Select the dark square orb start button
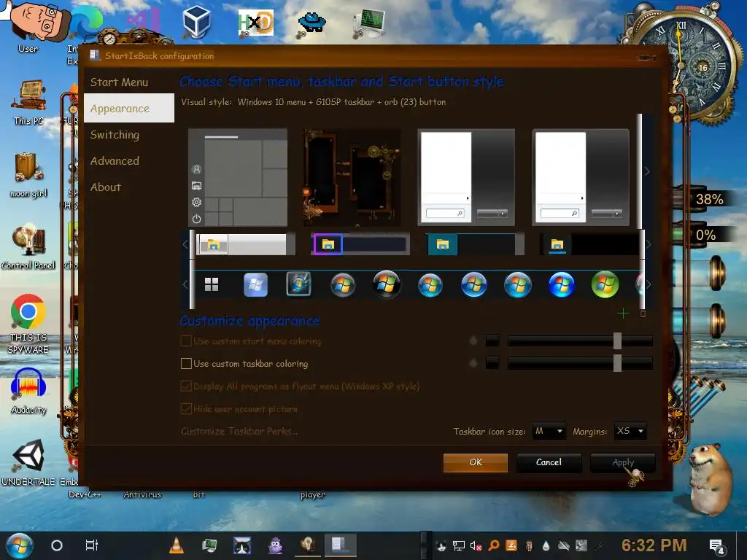 pos(298,284)
